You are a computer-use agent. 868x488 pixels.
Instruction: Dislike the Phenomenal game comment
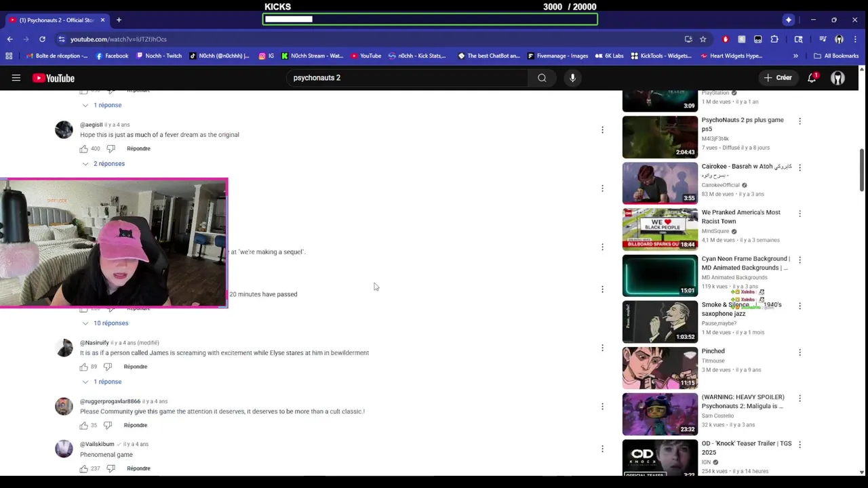[111, 468]
